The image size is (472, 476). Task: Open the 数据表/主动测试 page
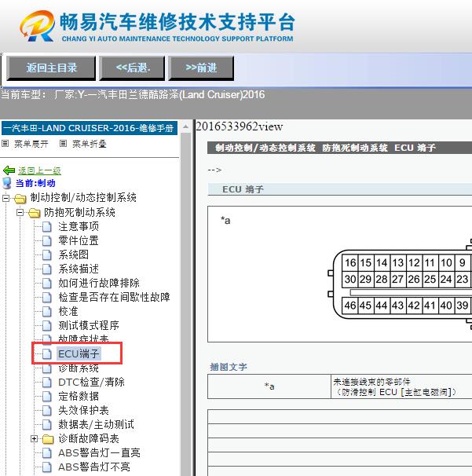(x=96, y=424)
